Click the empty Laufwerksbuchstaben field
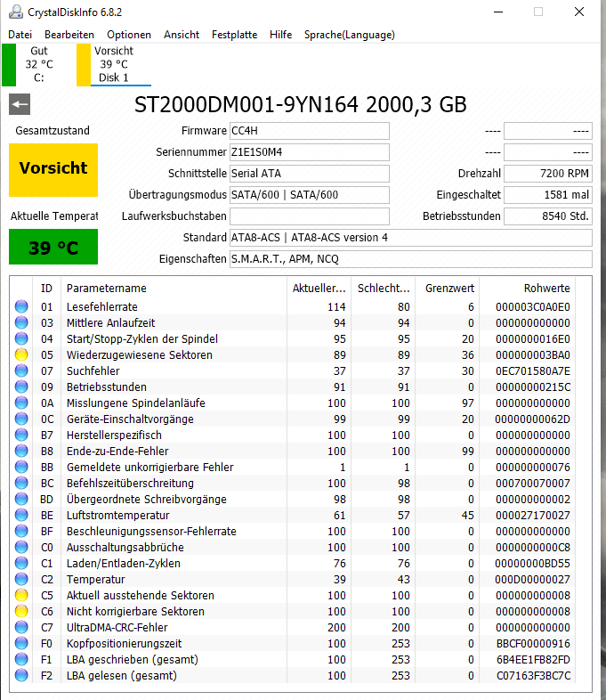The image size is (606, 700). click(310, 216)
